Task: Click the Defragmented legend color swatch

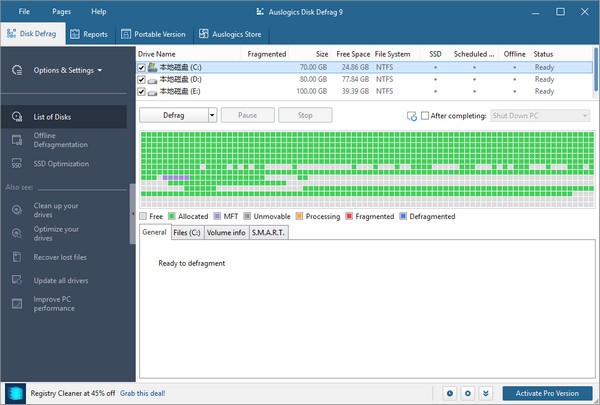Action: coord(403,216)
